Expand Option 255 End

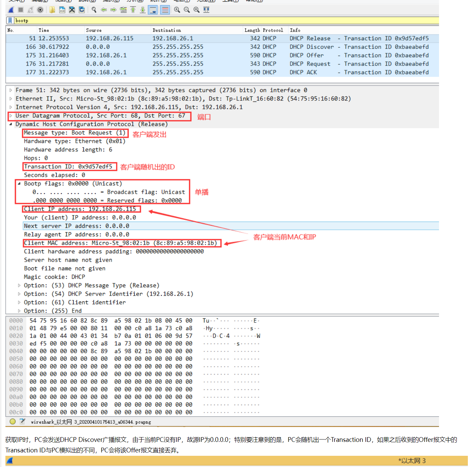click(x=19, y=311)
